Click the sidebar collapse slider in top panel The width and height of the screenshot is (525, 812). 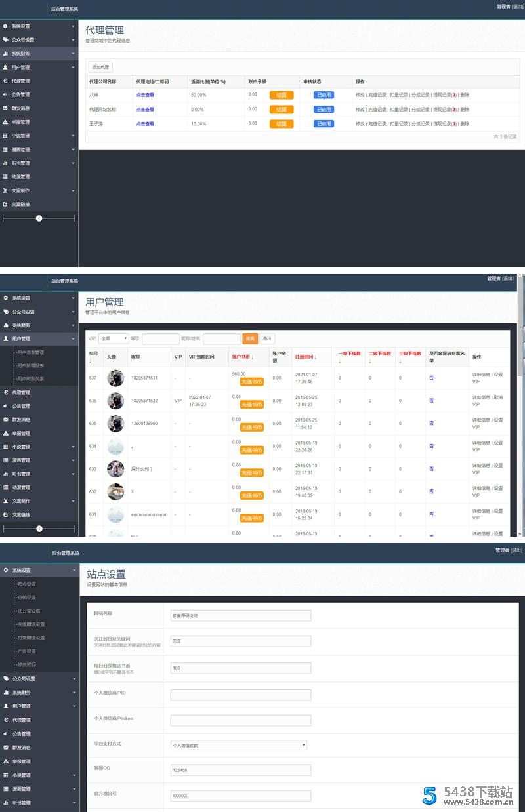coord(39,218)
